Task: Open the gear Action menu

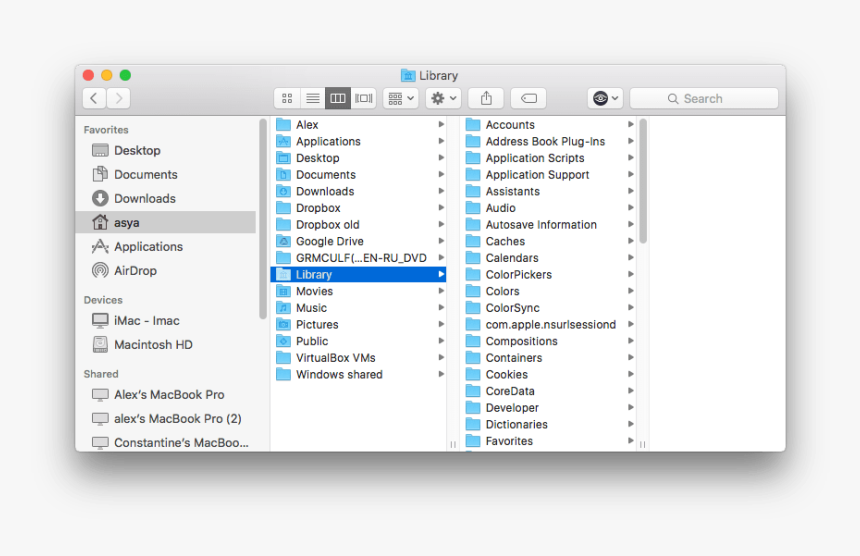Action: coord(443,98)
